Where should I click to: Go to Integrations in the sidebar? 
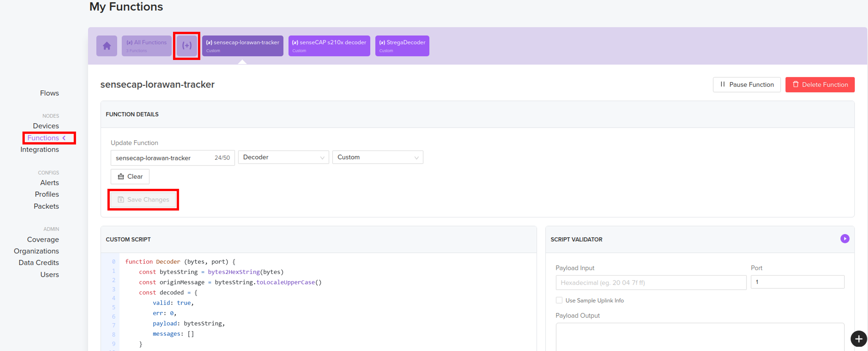tap(39, 150)
